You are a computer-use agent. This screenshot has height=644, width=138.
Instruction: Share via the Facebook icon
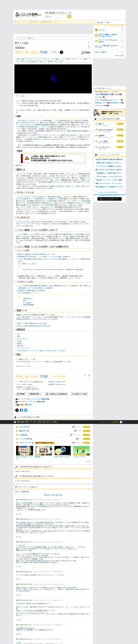click(21, 410)
